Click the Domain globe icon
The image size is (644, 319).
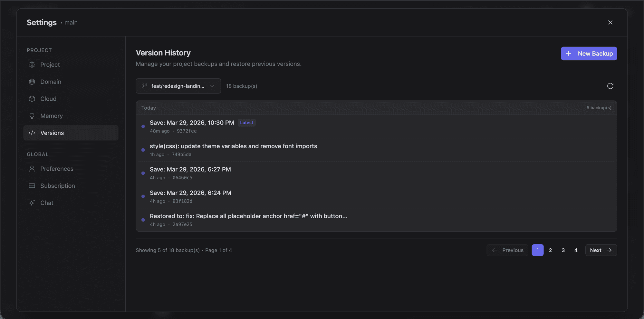tap(32, 82)
